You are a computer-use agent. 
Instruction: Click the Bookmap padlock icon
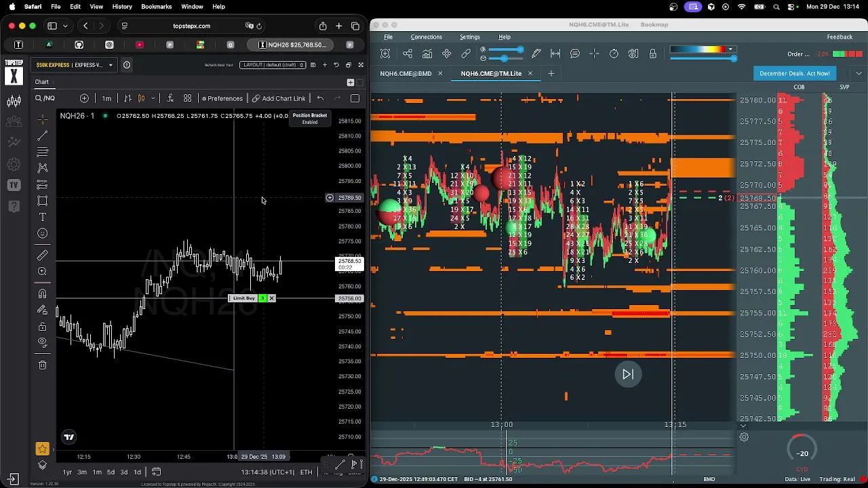coord(652,54)
